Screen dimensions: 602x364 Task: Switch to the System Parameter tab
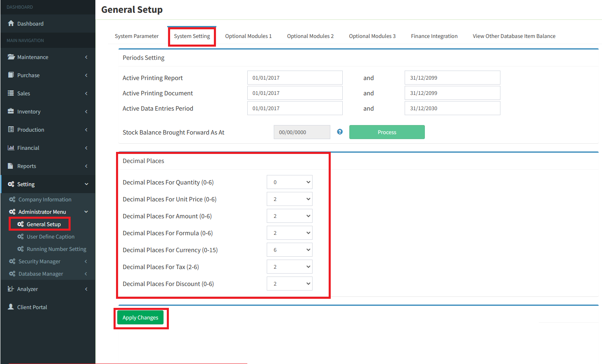click(x=137, y=36)
